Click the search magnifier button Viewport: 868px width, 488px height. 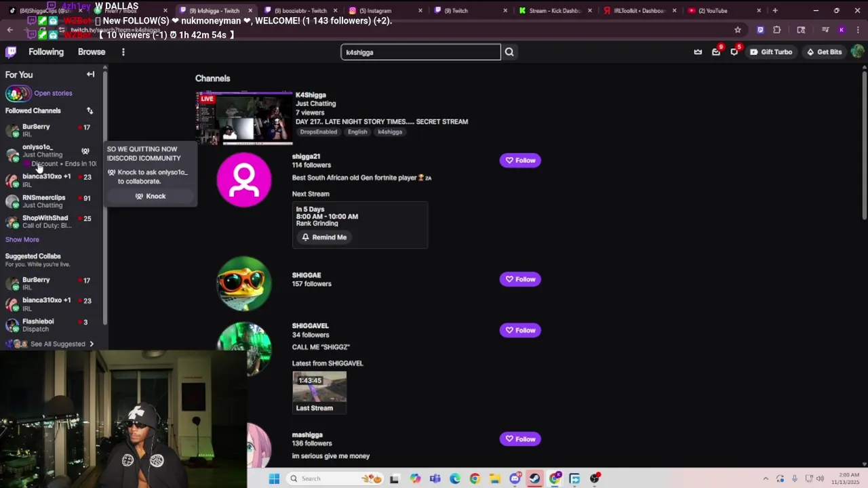pos(509,52)
